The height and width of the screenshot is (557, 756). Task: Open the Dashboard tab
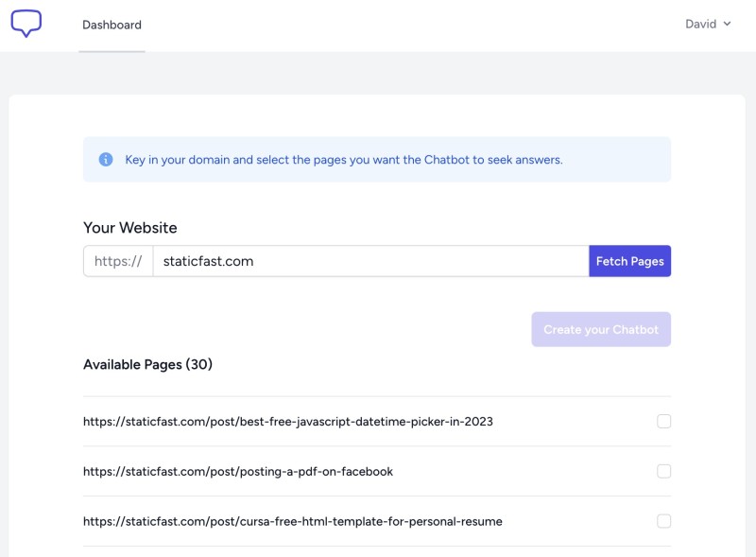pos(112,26)
